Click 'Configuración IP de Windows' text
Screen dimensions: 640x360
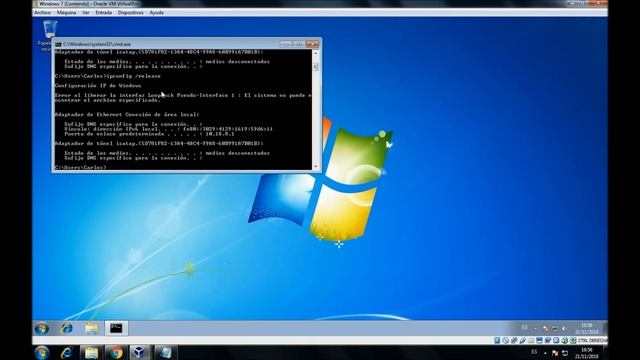[x=98, y=86]
